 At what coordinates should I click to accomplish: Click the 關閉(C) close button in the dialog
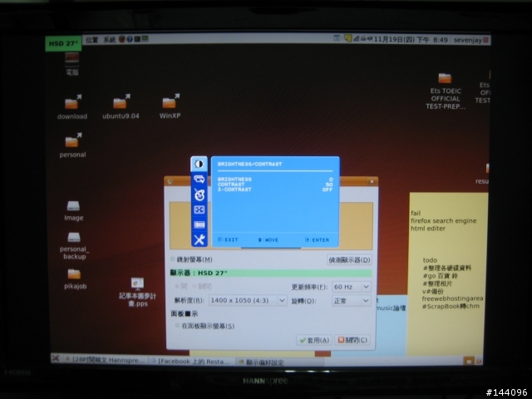352,340
